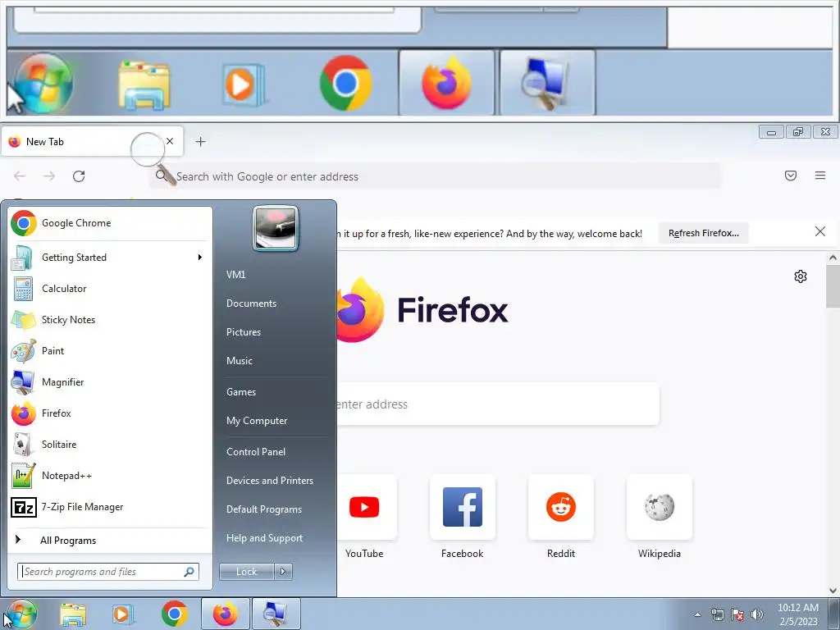Open Documents from Start menu
The height and width of the screenshot is (630, 840).
coord(251,304)
